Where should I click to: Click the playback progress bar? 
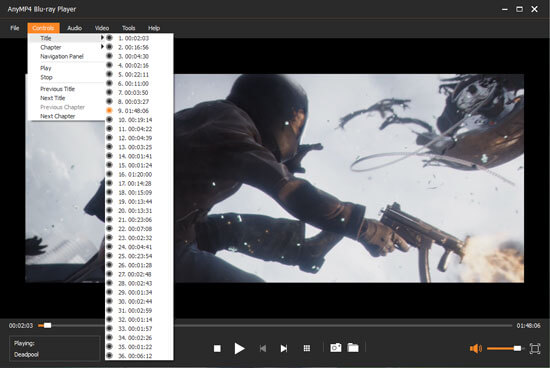coord(275,326)
